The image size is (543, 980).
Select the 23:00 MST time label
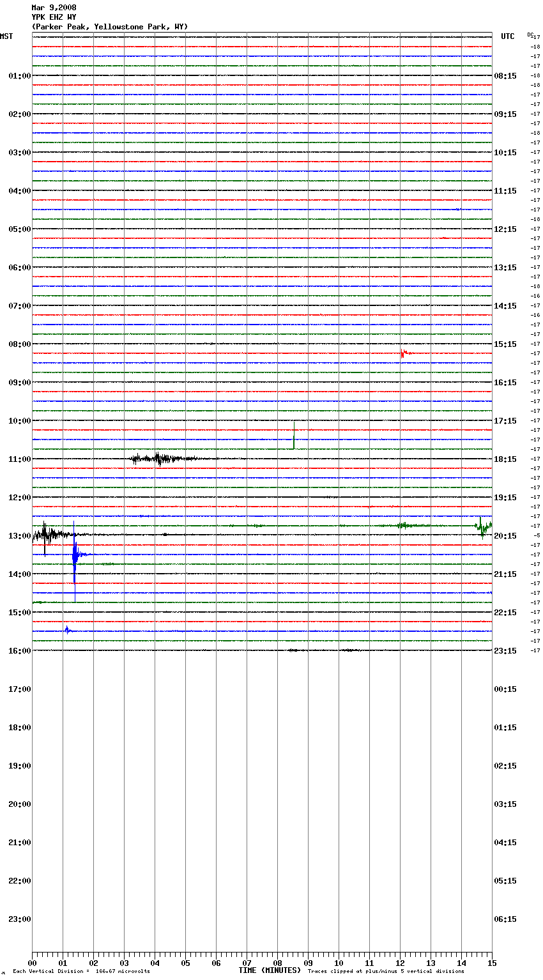pos(20,919)
